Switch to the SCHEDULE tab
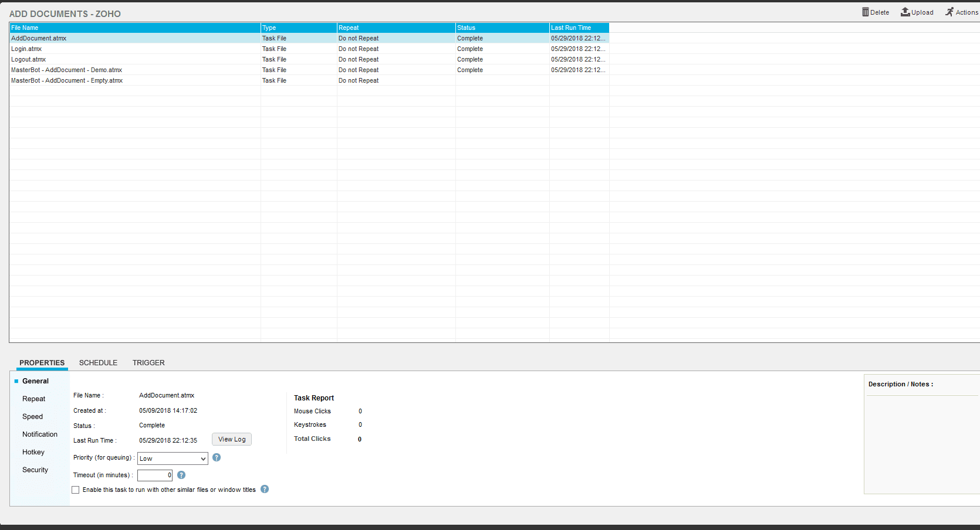Screen dimensions: 980x530 [98, 363]
